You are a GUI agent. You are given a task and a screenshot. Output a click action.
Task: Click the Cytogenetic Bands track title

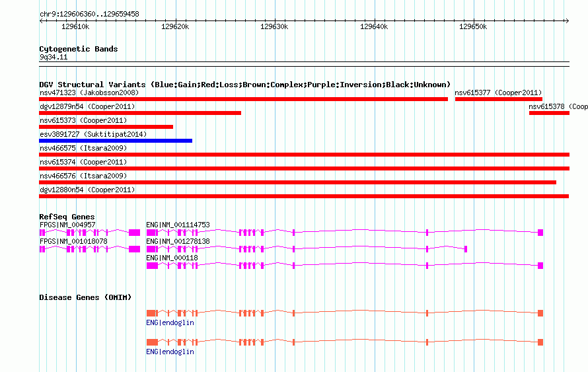[79, 49]
